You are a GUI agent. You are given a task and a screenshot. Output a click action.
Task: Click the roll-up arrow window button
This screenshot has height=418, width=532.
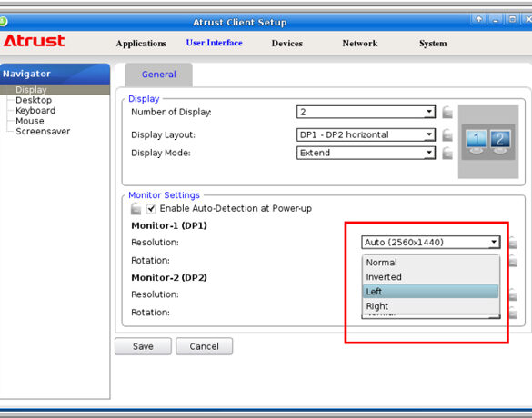tap(478, 19)
